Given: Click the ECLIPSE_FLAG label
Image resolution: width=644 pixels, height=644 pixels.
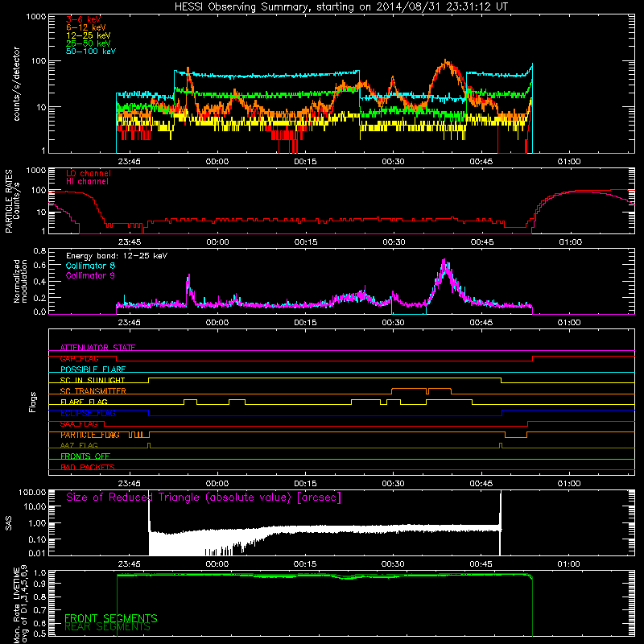Looking at the screenshot, I should [x=88, y=413].
